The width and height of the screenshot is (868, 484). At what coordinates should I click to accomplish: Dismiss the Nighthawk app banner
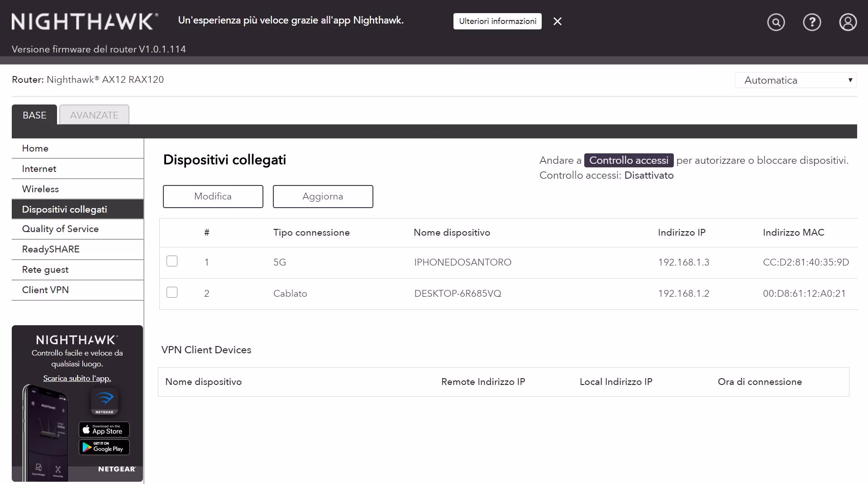pos(558,21)
